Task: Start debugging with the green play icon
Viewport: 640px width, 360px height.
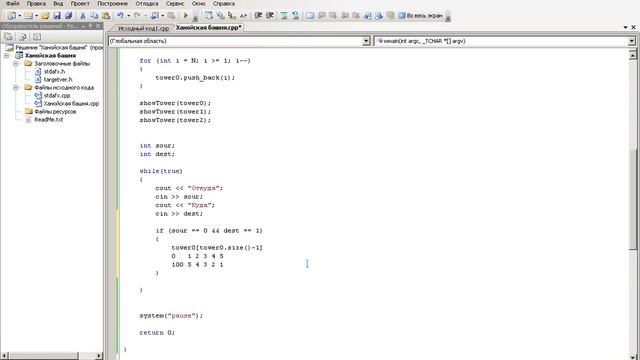Action: pyautogui.click(x=186, y=16)
